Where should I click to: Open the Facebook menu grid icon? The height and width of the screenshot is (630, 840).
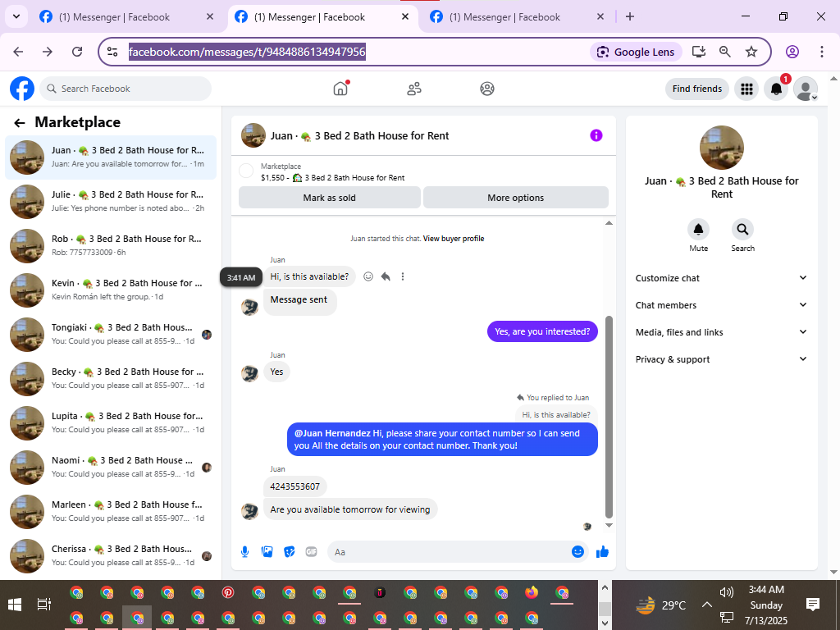[746, 89]
